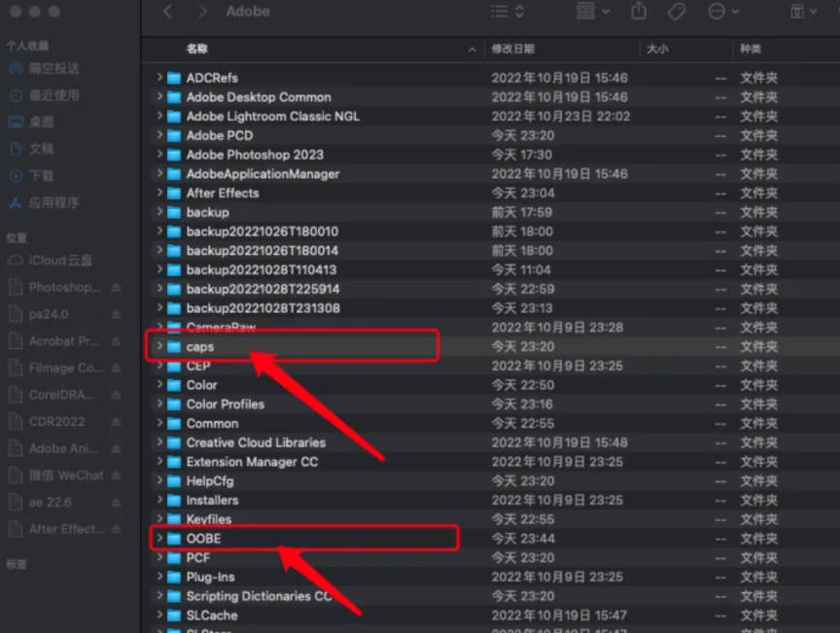Eject the ae 22.6 volume

point(117,503)
